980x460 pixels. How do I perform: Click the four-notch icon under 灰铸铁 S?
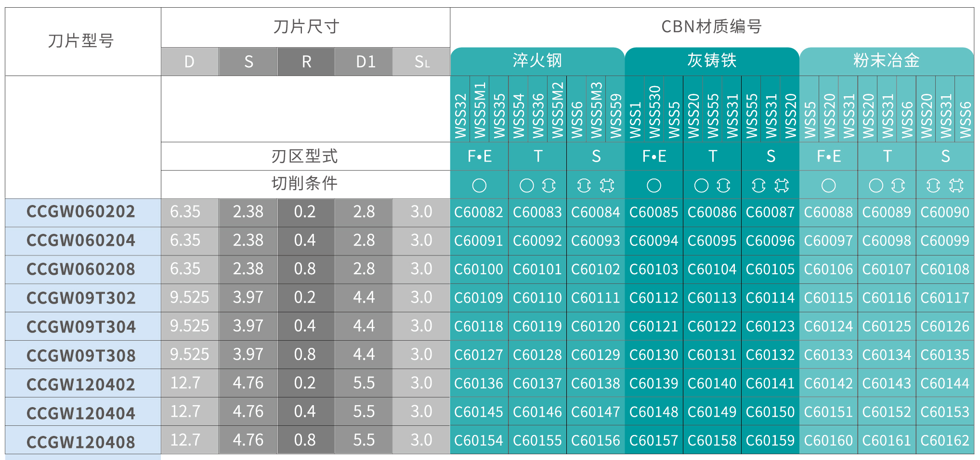tap(782, 185)
